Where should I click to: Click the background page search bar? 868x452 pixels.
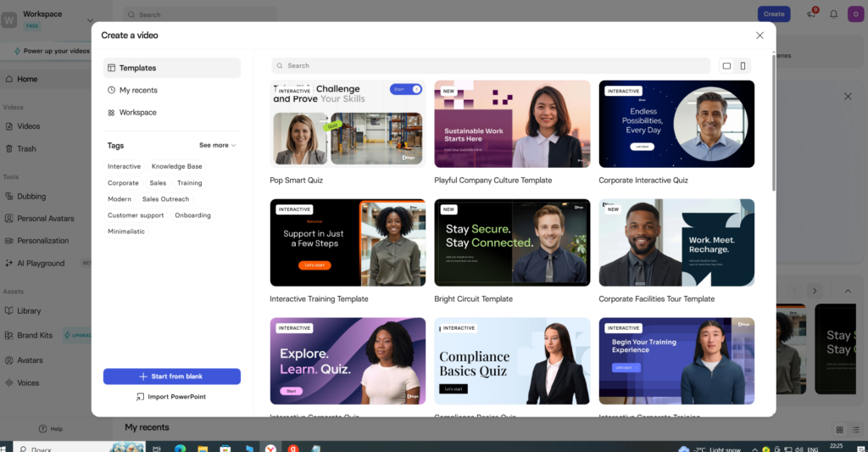(x=200, y=14)
